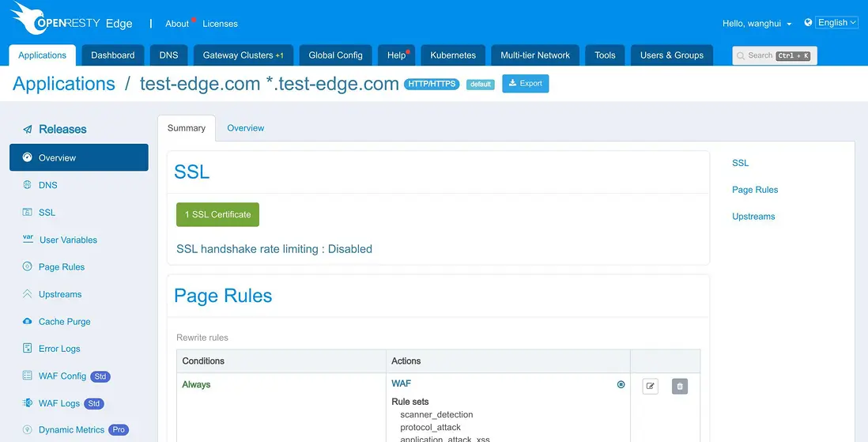
Task: Open the English language dropdown
Action: (836, 23)
